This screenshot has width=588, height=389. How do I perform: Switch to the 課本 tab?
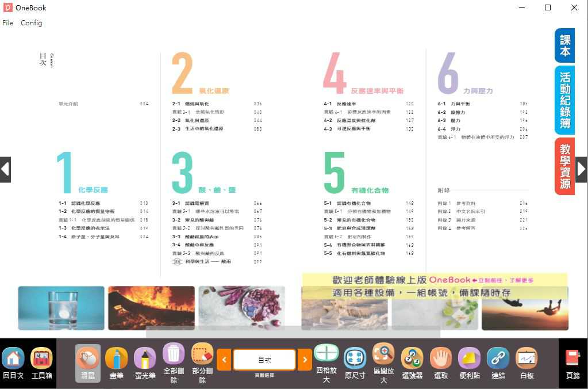pos(565,45)
